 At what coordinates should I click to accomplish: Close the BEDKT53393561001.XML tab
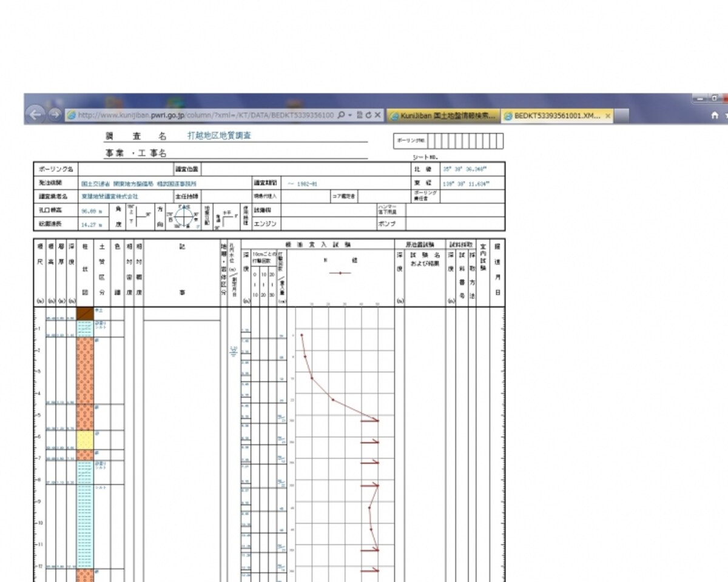tap(607, 115)
